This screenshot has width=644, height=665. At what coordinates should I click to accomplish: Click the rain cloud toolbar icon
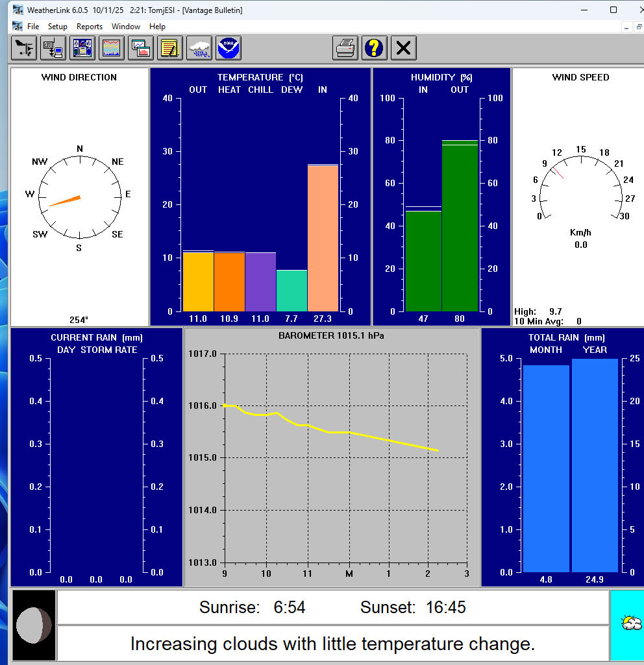[x=199, y=48]
